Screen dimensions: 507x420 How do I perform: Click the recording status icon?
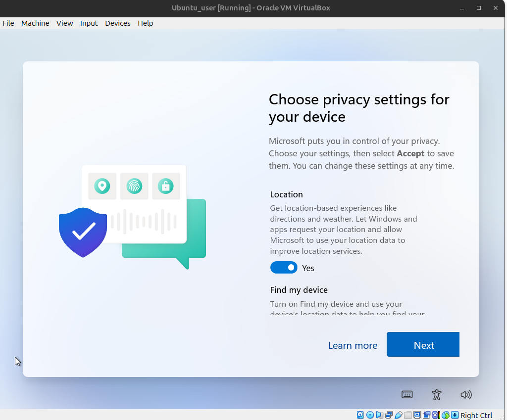click(x=426, y=415)
